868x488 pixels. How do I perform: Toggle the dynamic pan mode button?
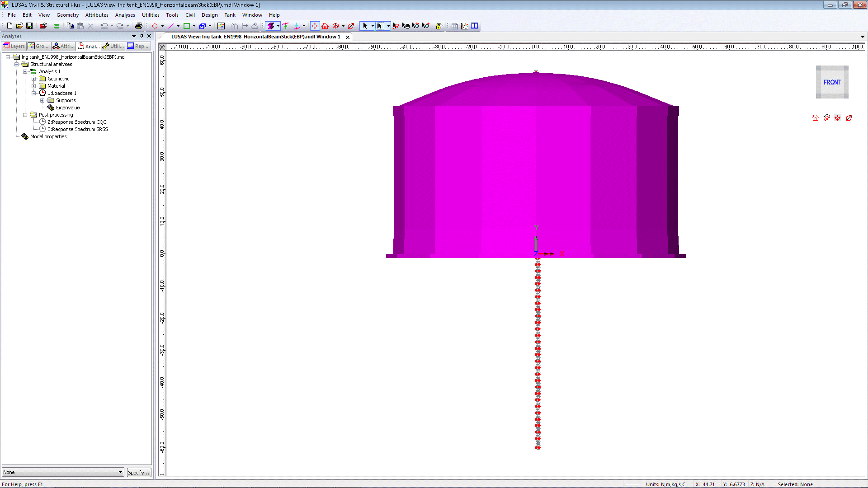pos(315,26)
